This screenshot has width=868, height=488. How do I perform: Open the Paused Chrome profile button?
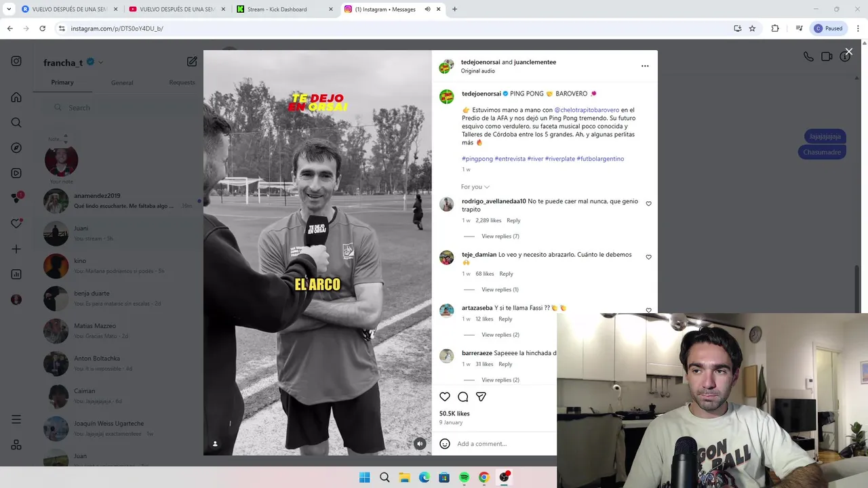(828, 28)
